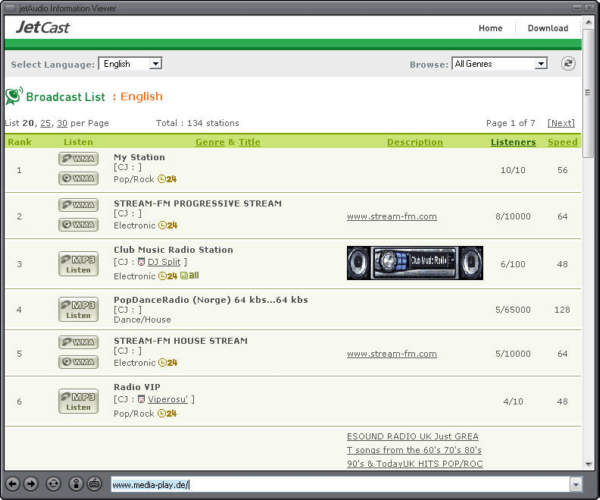Play My Station top WMA stream button
Image resolution: width=600 pixels, height=500 pixels.
click(78, 158)
